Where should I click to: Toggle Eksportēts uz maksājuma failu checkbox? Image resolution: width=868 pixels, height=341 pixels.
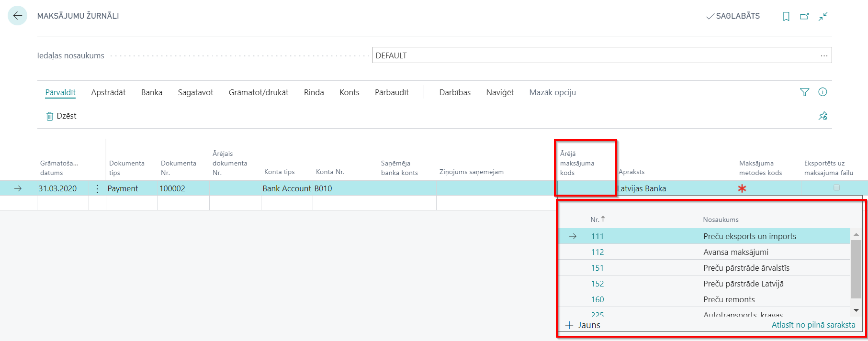836,187
